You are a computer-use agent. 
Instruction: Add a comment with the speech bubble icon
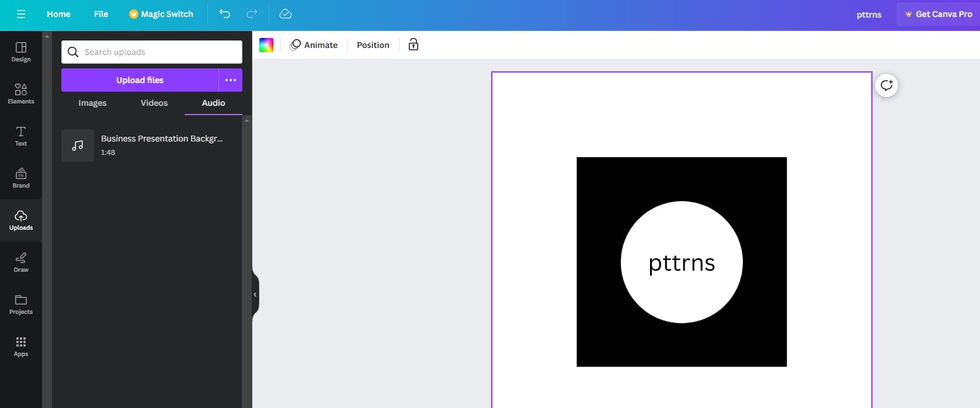click(887, 85)
